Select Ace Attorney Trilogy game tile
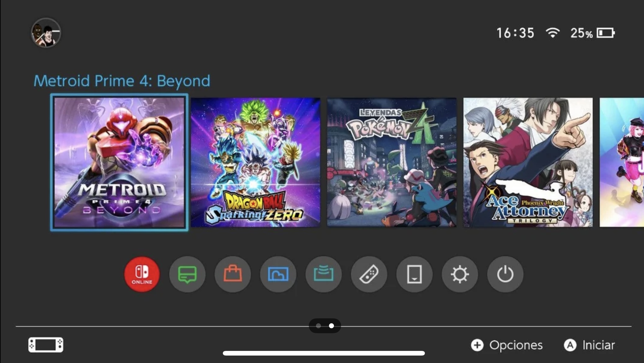Image resolution: width=644 pixels, height=363 pixels. (528, 162)
